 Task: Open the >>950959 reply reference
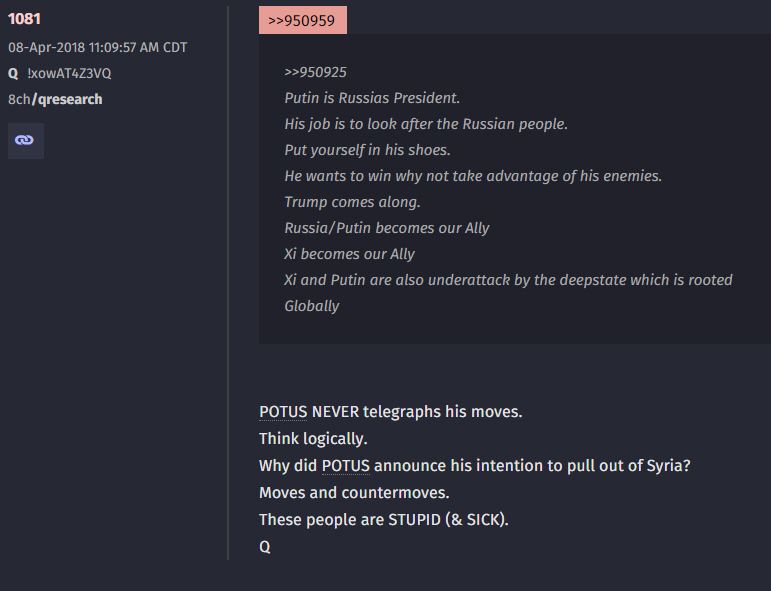(x=302, y=20)
